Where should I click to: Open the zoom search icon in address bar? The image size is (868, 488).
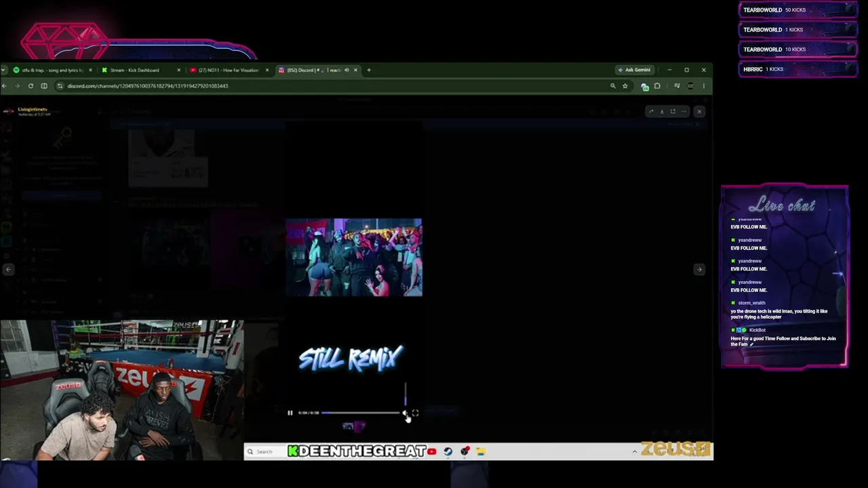pyautogui.click(x=613, y=86)
